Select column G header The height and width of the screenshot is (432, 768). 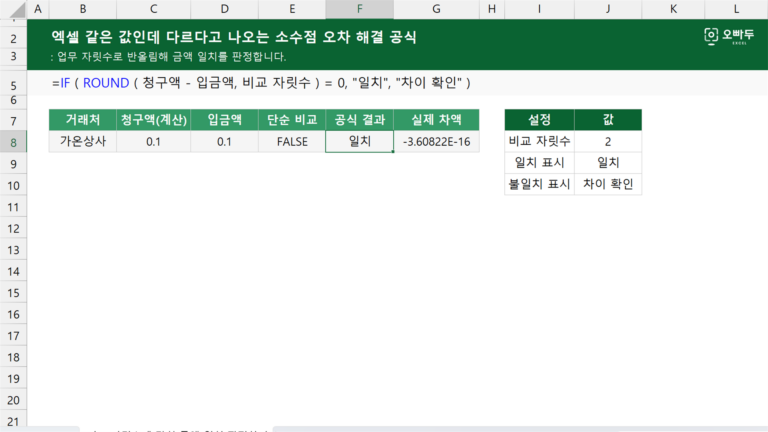pos(436,9)
